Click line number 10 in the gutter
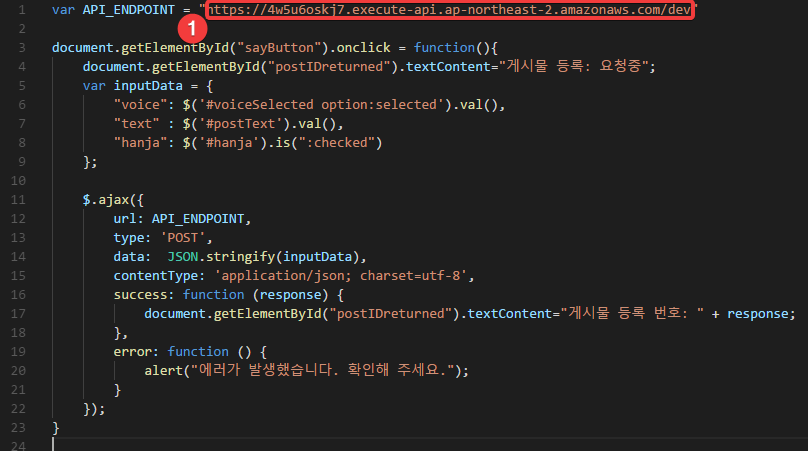This screenshot has width=808, height=451. point(18,181)
